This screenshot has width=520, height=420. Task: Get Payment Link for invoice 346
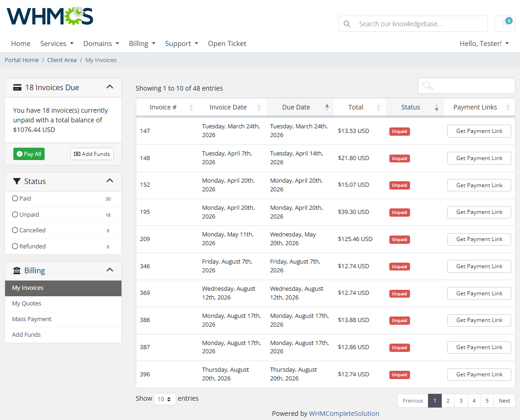[x=479, y=266]
